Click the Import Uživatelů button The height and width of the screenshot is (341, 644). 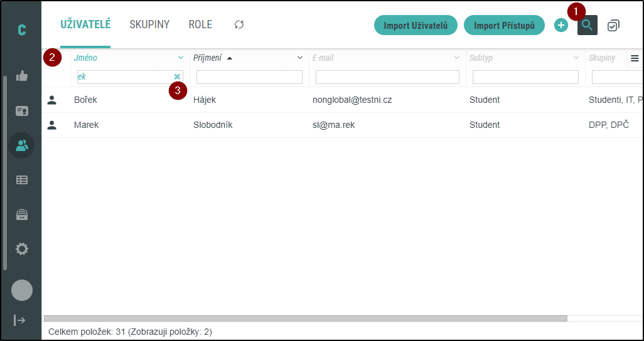(x=416, y=26)
